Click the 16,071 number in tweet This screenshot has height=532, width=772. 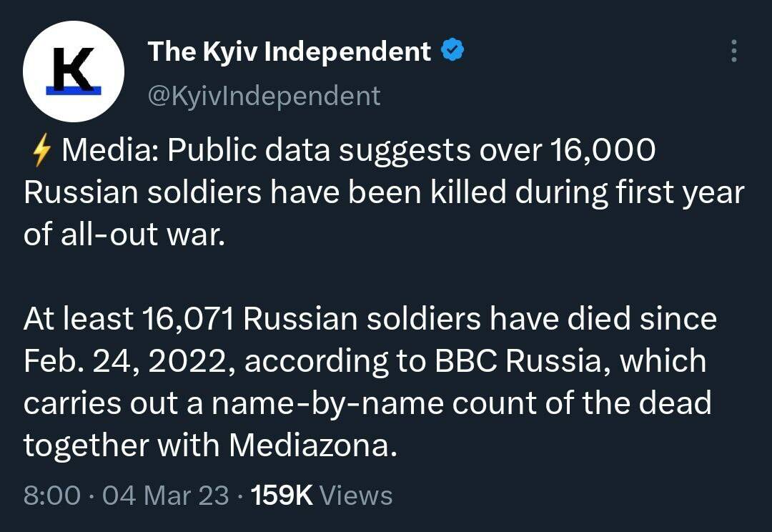pos(187,319)
